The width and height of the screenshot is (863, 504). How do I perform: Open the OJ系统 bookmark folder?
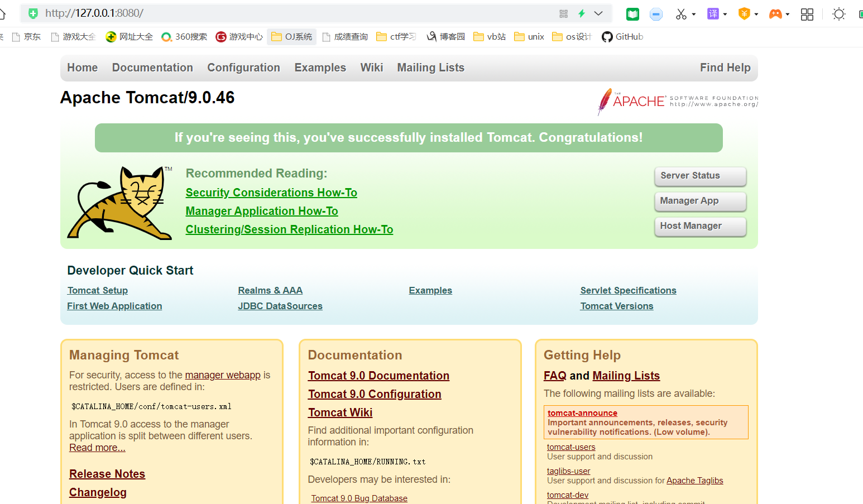tap(292, 37)
